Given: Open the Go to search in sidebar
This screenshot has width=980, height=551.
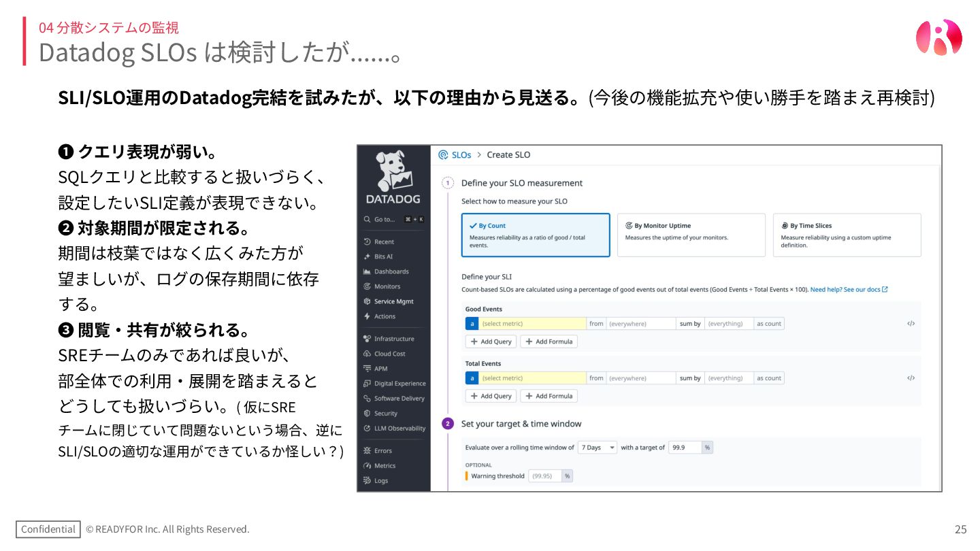Looking at the screenshot, I should tap(394, 219).
